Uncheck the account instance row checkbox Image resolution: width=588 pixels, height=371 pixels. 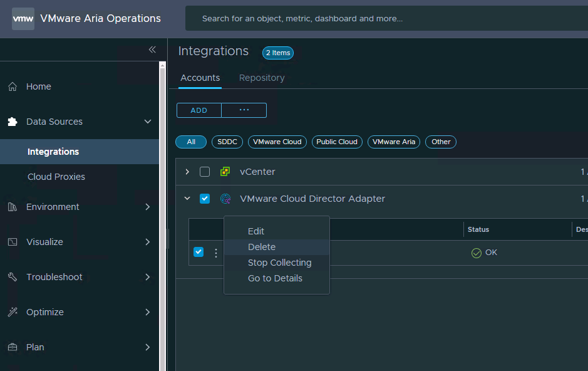[x=199, y=252]
